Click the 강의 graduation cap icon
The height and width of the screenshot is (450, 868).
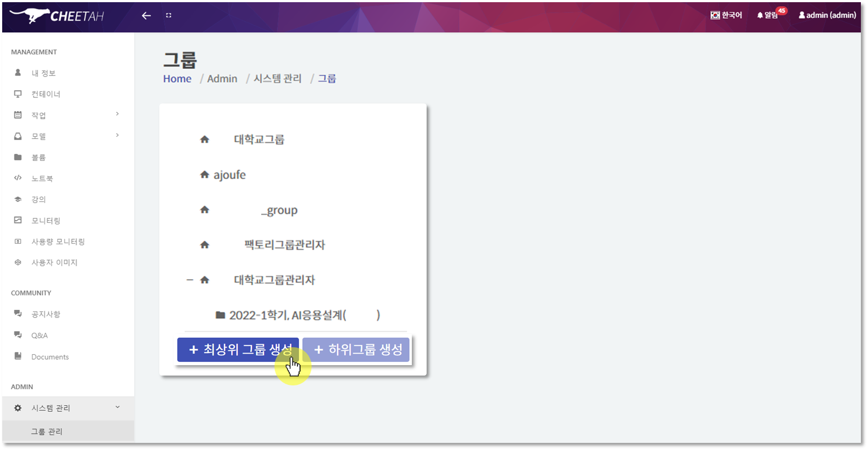[x=18, y=199]
